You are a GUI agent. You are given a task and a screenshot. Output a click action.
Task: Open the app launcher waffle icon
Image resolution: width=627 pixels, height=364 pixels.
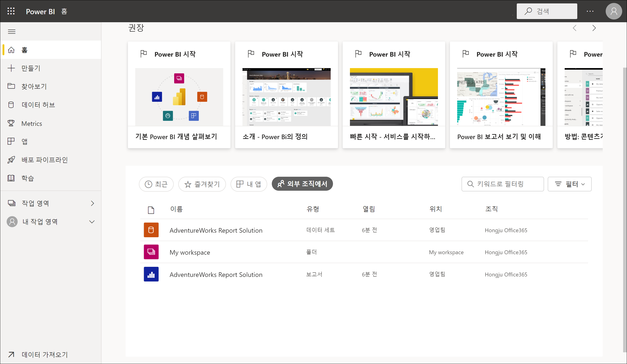pos(11,11)
